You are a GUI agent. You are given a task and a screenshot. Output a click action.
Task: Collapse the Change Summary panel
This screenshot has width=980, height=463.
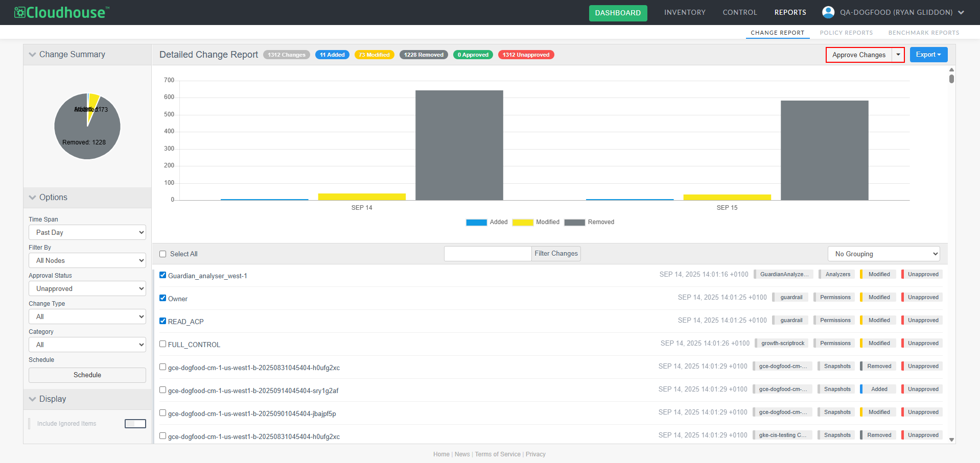pyautogui.click(x=33, y=55)
